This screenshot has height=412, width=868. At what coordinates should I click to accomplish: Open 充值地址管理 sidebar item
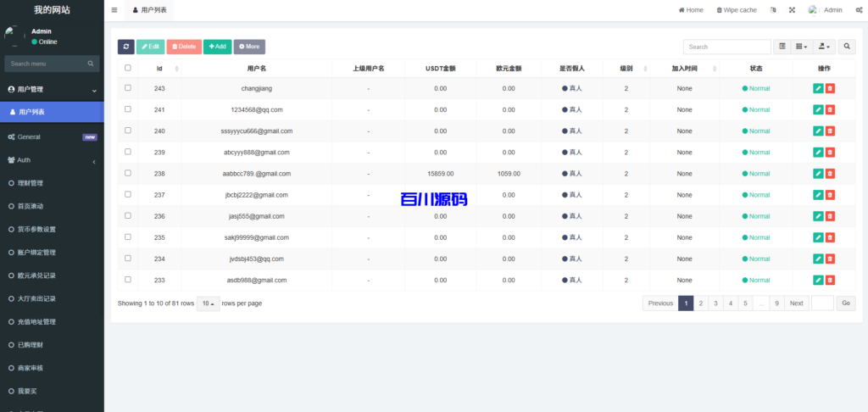(52, 322)
